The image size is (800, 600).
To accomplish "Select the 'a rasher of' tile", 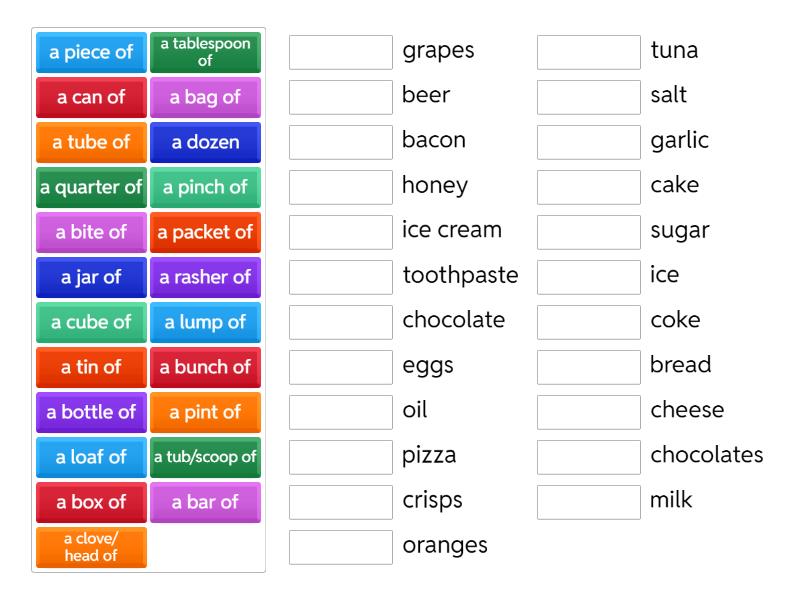I will (205, 278).
